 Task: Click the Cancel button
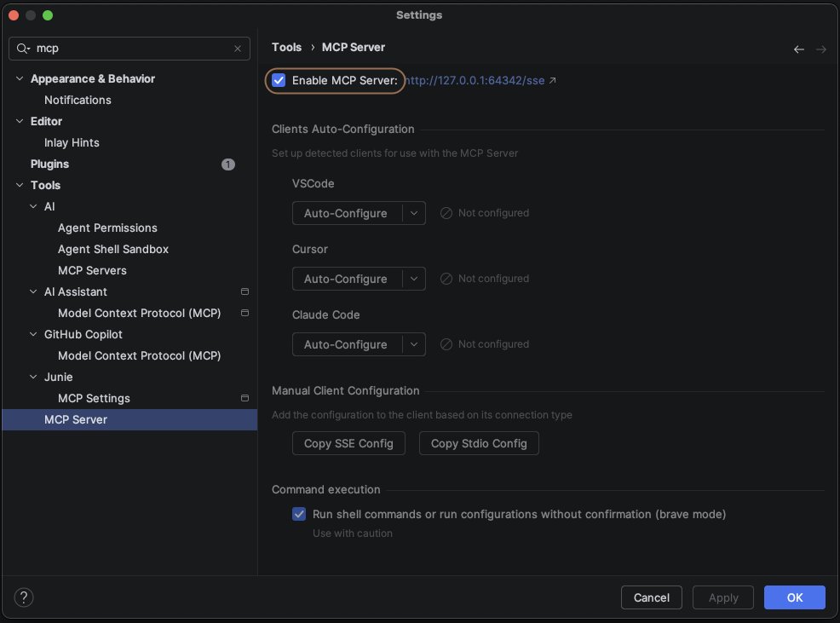(x=652, y=597)
